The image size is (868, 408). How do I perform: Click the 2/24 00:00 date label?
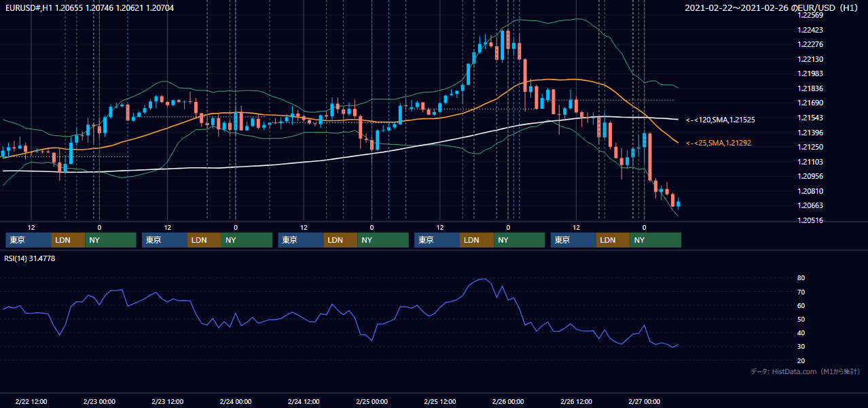(x=236, y=402)
